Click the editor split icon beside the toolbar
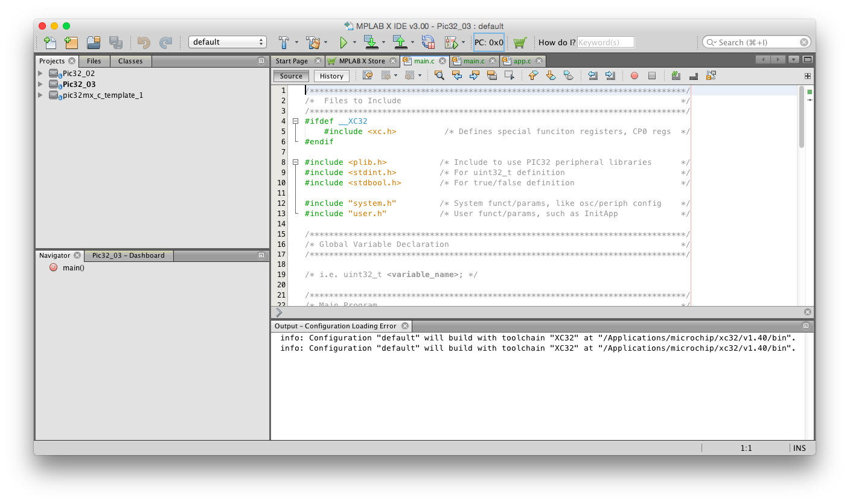This screenshot has height=504, width=850. pos(808,76)
